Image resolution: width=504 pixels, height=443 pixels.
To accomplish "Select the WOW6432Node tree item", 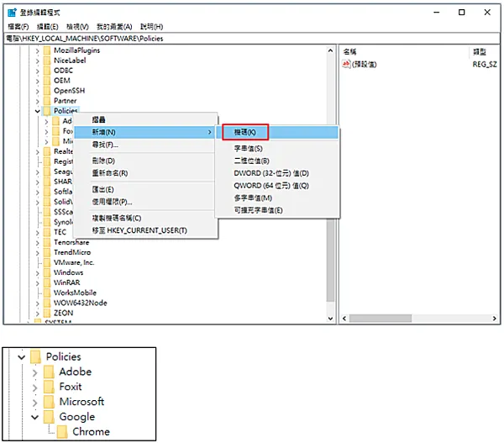I will click(x=80, y=303).
